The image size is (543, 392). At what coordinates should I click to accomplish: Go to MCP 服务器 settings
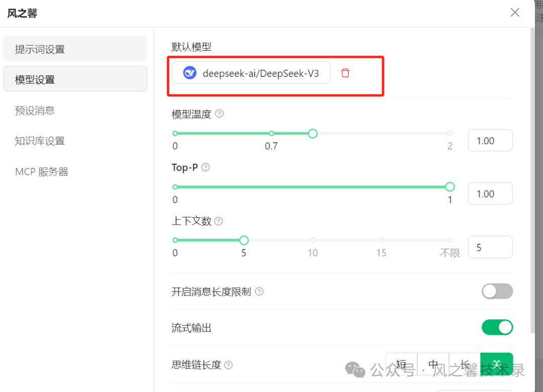(75, 172)
